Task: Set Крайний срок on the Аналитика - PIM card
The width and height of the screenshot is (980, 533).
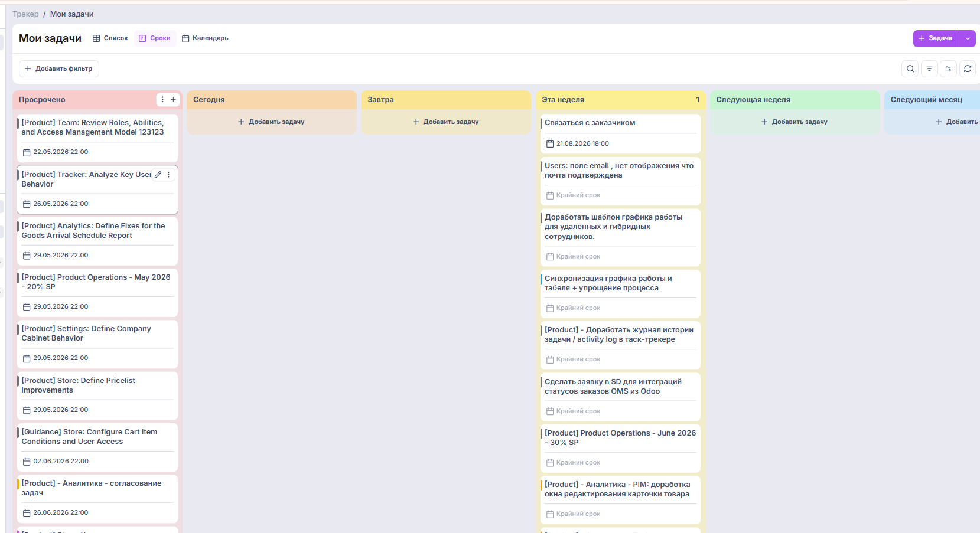Action: pos(573,514)
